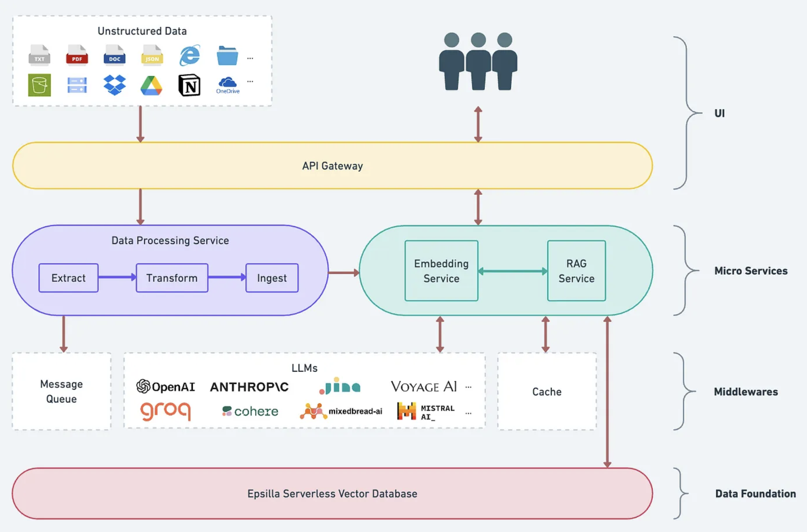Click the Anthropic logo
807x532 pixels.
[x=249, y=387]
